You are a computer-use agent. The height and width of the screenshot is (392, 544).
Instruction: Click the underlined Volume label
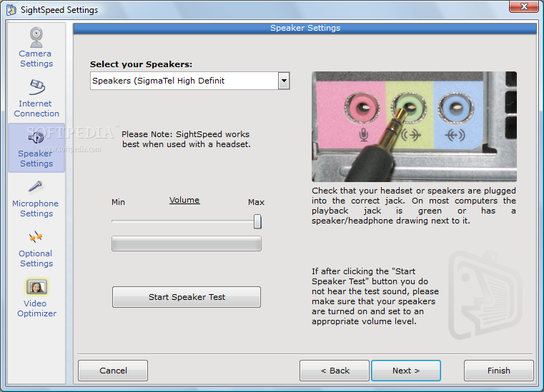click(184, 200)
